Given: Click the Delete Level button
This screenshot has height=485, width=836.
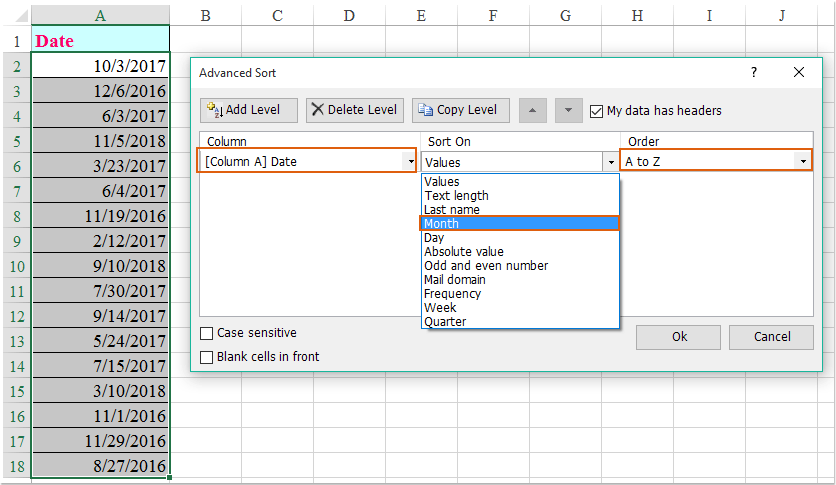Looking at the screenshot, I should [355, 110].
